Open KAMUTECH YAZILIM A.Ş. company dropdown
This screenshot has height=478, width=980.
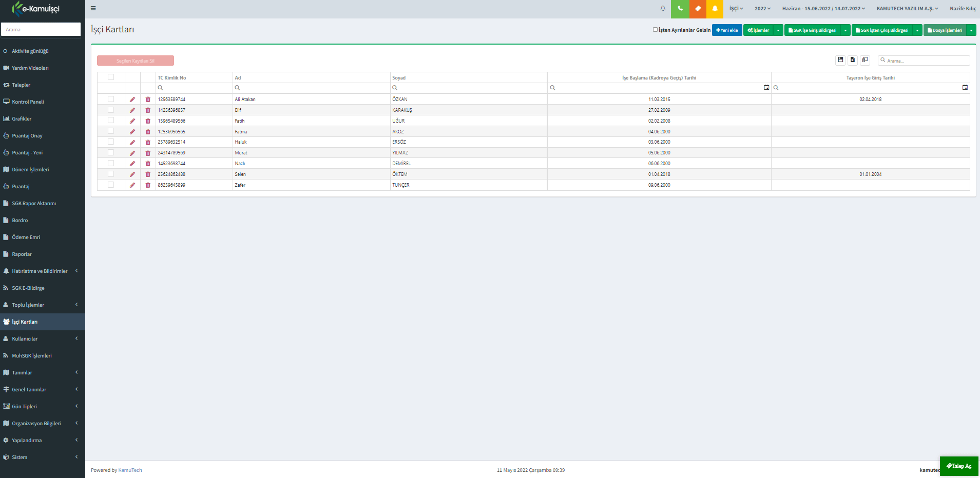[907, 8]
